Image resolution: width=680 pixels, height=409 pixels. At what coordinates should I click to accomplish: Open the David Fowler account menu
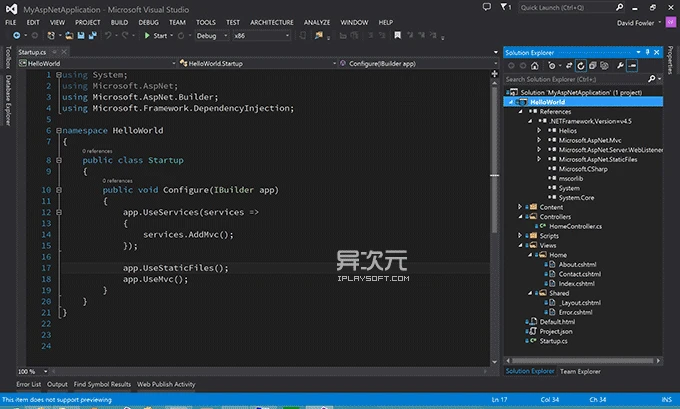(x=639, y=23)
